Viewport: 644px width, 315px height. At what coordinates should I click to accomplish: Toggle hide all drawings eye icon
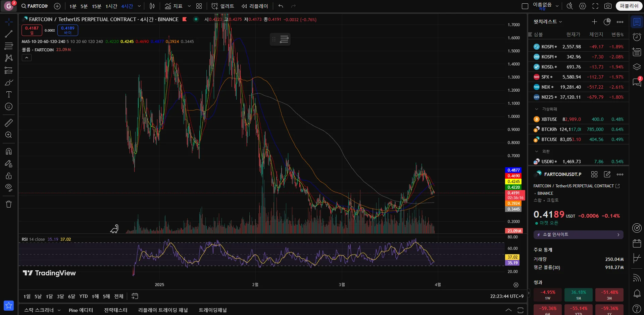pyautogui.click(x=9, y=188)
